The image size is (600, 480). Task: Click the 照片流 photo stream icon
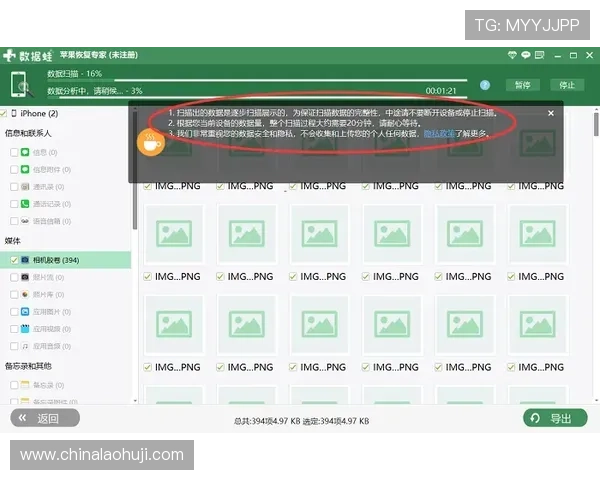click(25, 277)
